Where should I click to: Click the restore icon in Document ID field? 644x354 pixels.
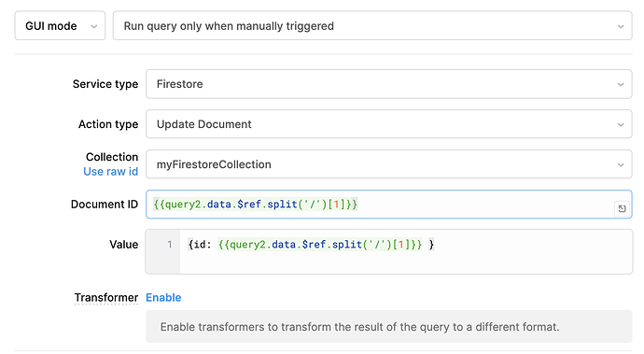click(x=622, y=208)
